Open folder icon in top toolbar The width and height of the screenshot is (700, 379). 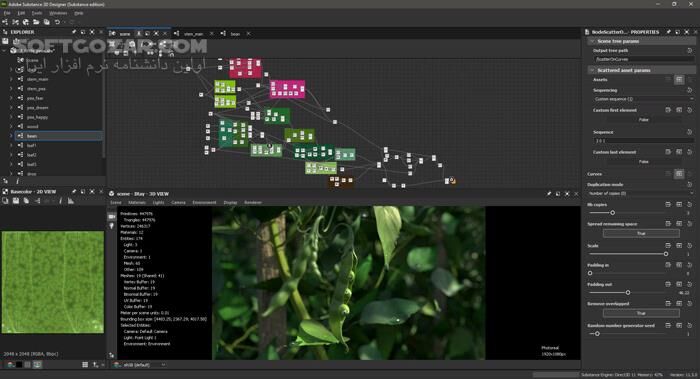click(x=36, y=22)
